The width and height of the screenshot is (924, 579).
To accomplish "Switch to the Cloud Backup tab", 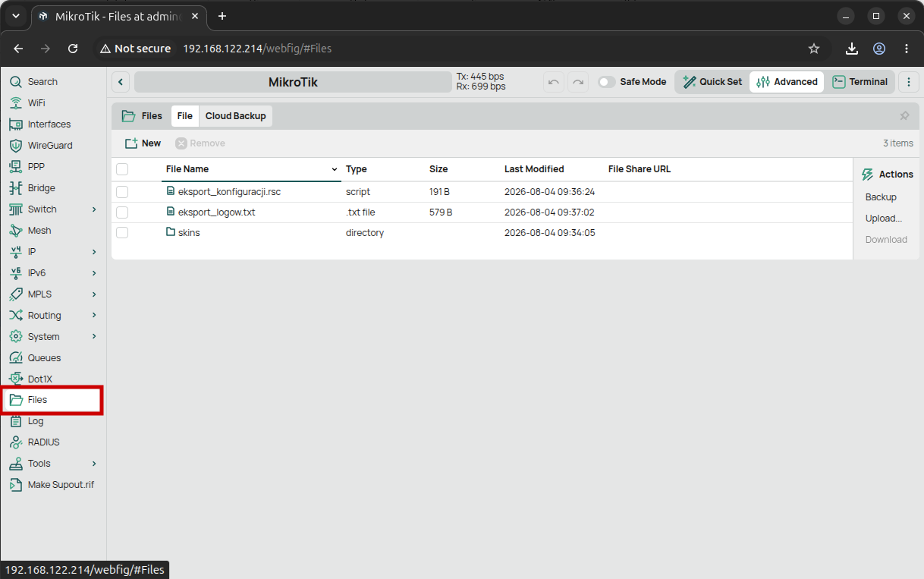I will pyautogui.click(x=235, y=116).
